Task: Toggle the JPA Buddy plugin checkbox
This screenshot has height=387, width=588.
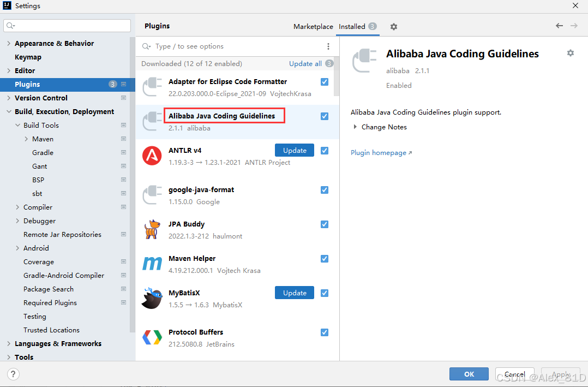Action: (x=325, y=224)
